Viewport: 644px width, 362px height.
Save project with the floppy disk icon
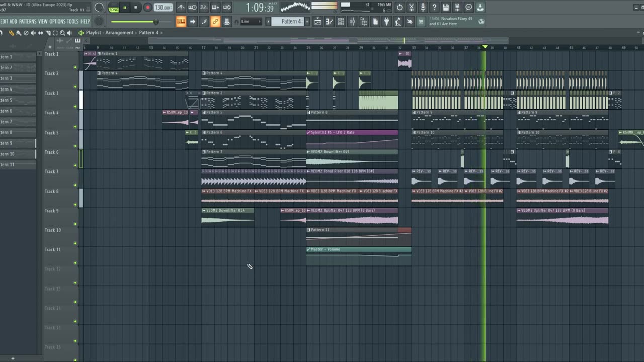tap(446, 7)
